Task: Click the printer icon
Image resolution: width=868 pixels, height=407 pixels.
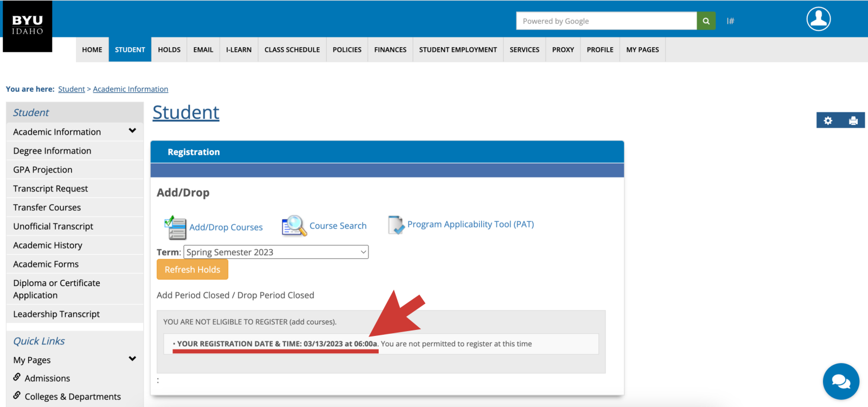Action: pos(853,120)
